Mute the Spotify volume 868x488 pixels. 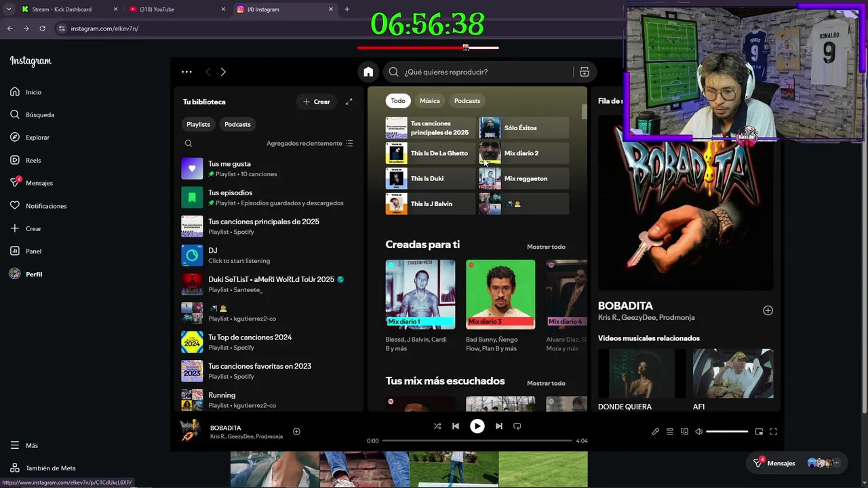[x=699, y=432]
